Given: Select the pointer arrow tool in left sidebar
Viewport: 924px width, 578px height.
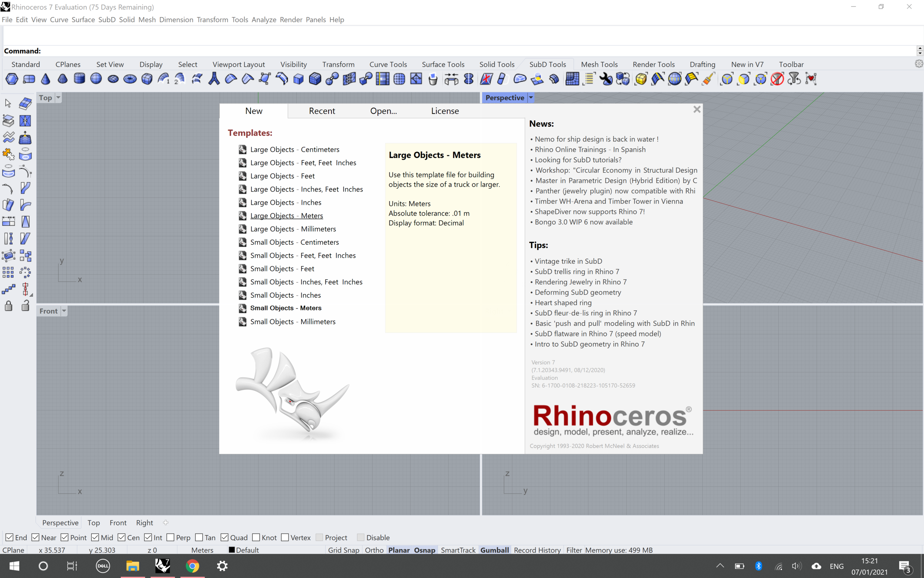Looking at the screenshot, I should point(8,103).
